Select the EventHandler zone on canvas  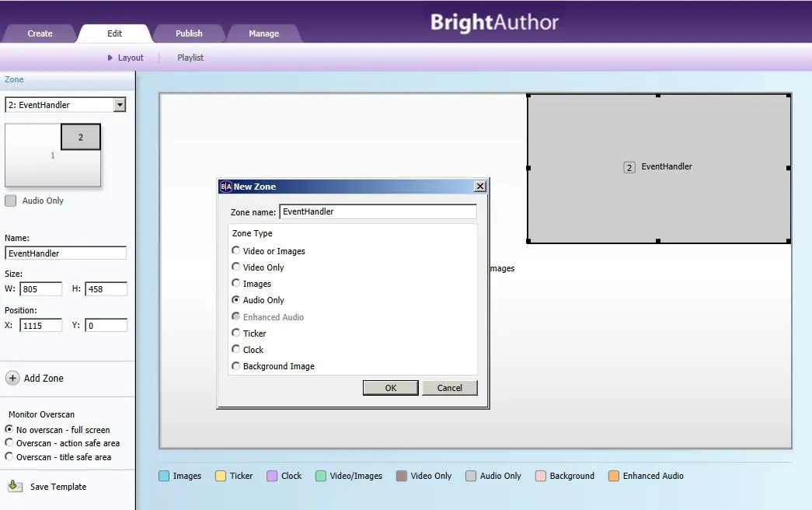659,169
